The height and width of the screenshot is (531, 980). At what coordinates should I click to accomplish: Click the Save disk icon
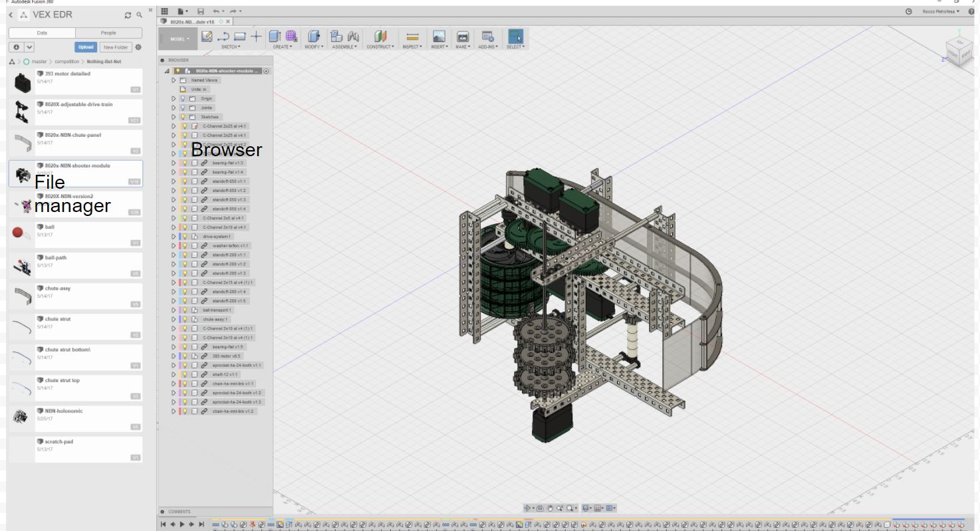click(201, 11)
